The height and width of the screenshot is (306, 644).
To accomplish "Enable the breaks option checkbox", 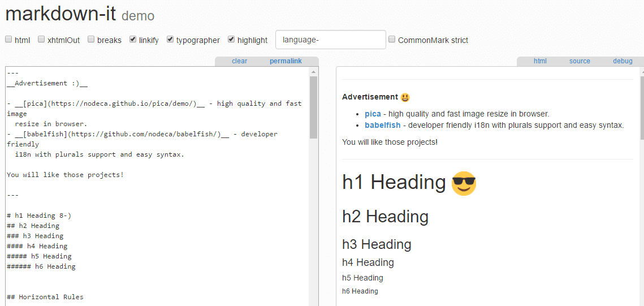I will (91, 40).
